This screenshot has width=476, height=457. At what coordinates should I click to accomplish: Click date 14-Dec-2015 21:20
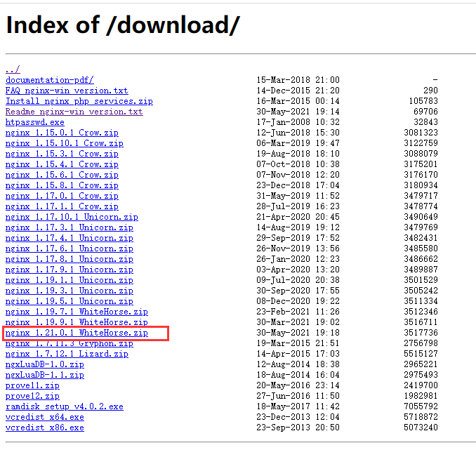click(x=298, y=91)
